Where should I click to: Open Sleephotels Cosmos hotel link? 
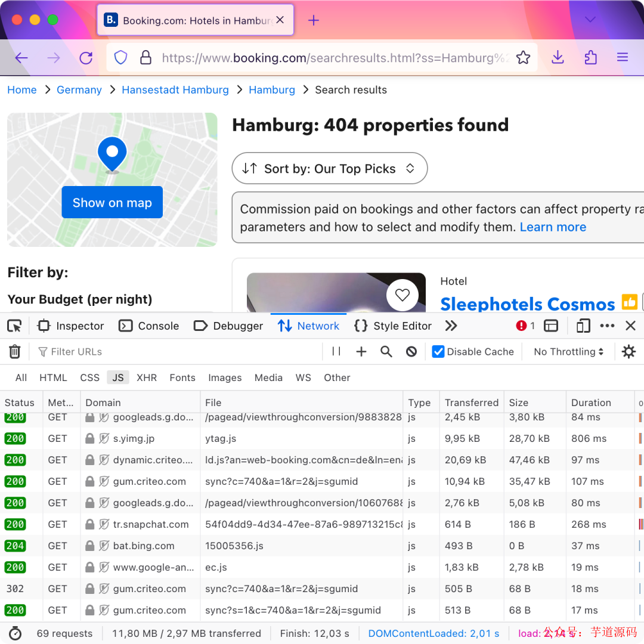tap(527, 304)
